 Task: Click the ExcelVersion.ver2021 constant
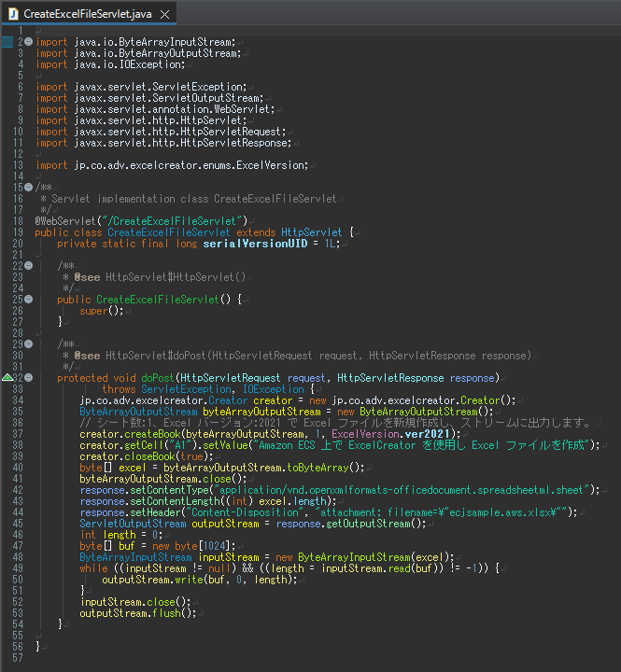coord(390,434)
